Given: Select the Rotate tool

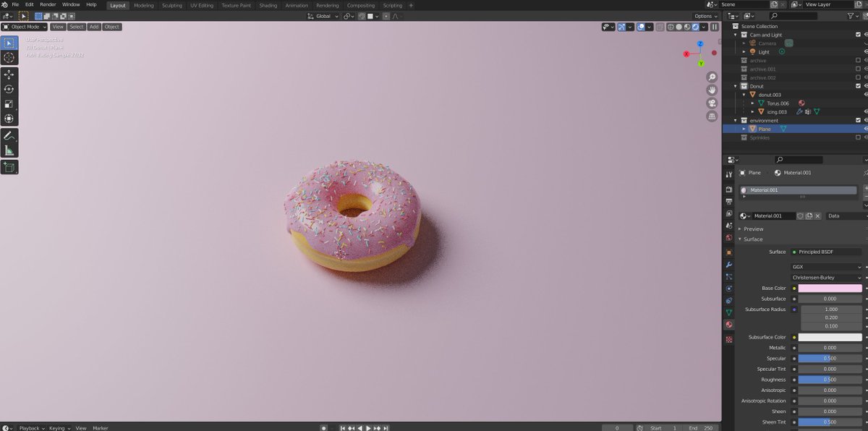Looking at the screenshot, I should click(x=9, y=89).
